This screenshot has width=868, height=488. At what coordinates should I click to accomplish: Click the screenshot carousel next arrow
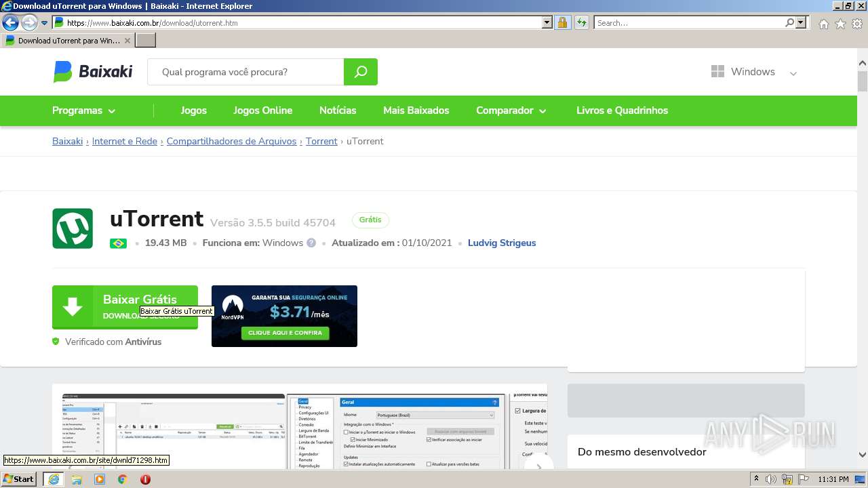(x=539, y=466)
